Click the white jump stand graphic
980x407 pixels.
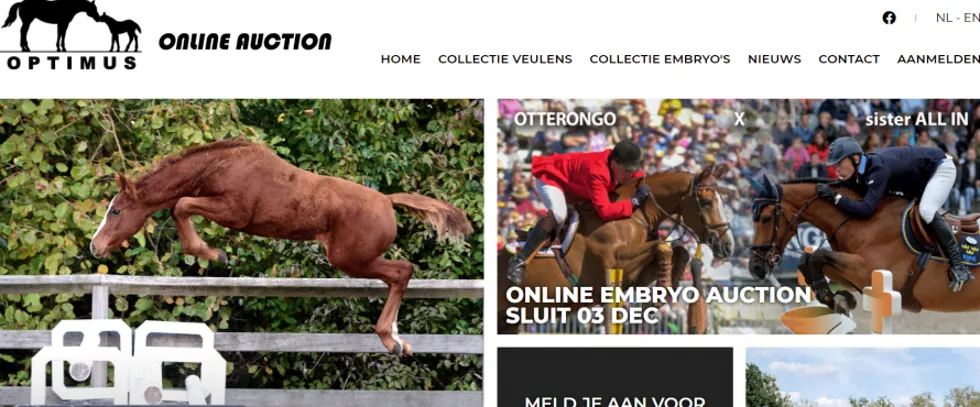coord(128,363)
